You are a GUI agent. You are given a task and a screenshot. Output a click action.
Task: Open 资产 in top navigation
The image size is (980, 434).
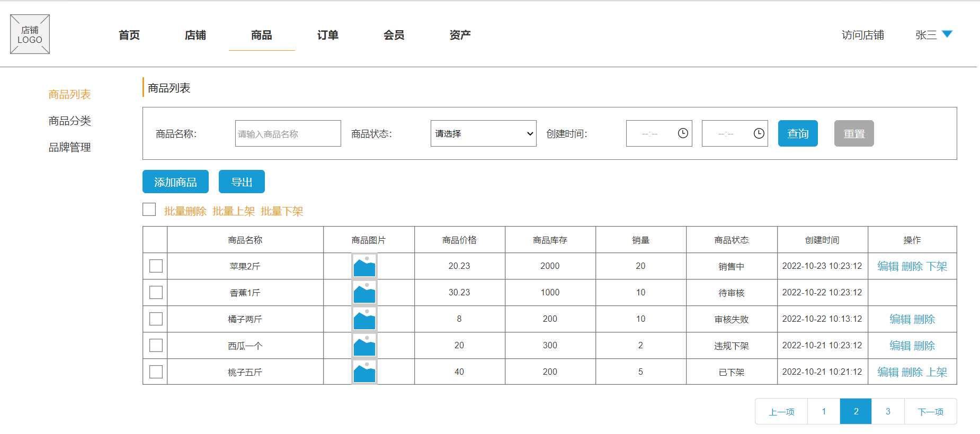[460, 35]
